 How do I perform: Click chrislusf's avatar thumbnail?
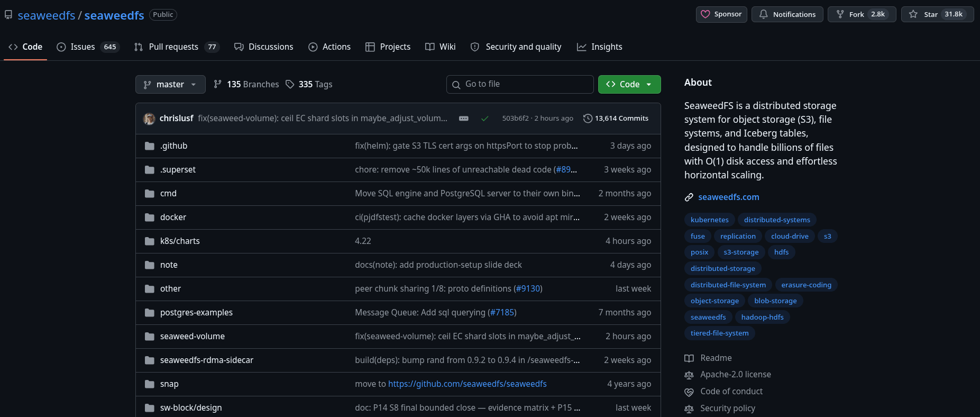coord(149,119)
